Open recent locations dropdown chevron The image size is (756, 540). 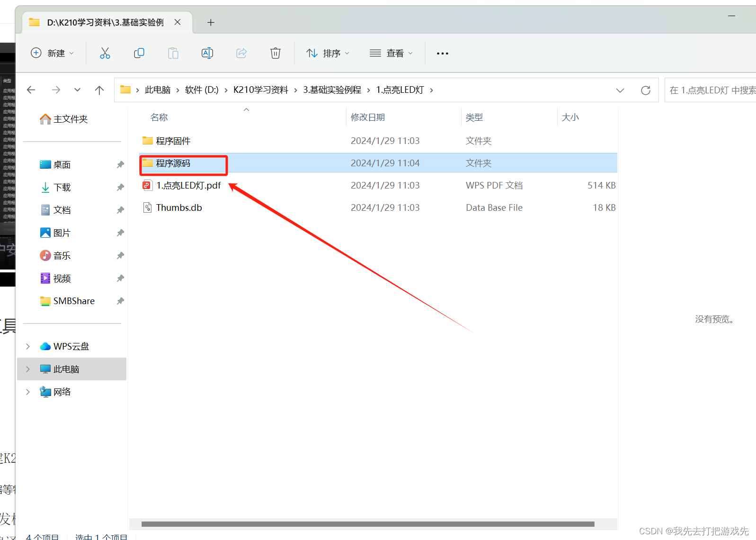click(x=77, y=90)
